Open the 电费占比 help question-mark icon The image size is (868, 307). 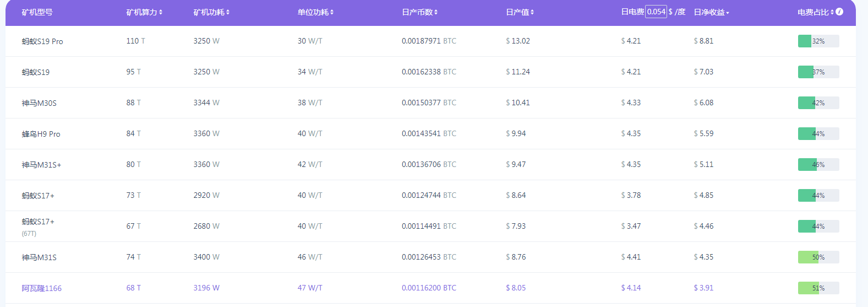[839, 12]
